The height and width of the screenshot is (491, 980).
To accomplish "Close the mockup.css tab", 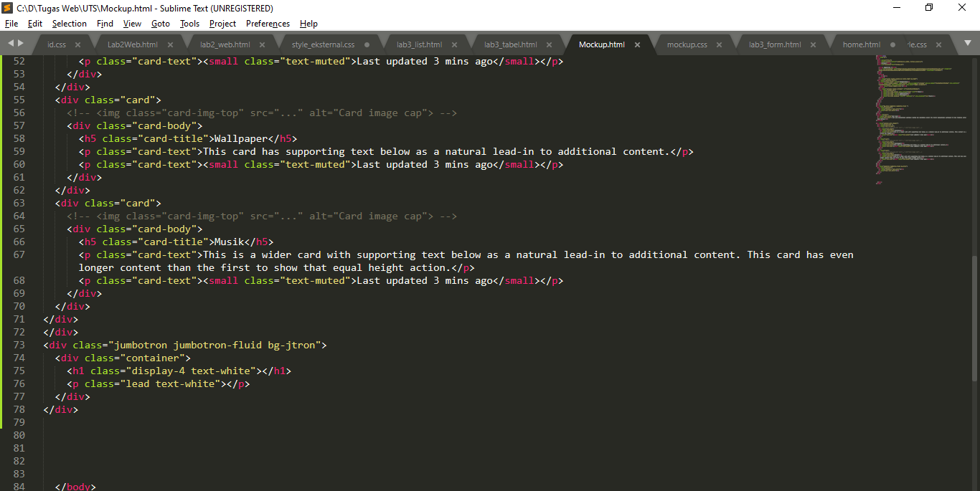I will pyautogui.click(x=720, y=44).
